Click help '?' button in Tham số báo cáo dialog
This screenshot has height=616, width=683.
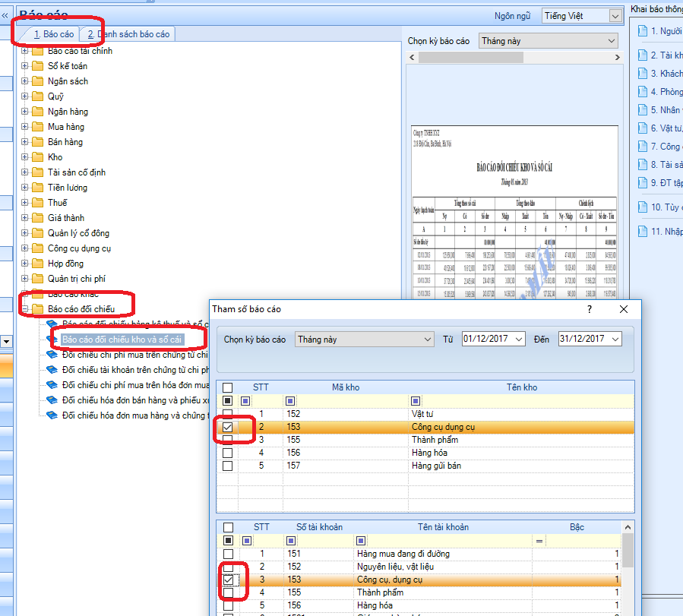(x=590, y=309)
